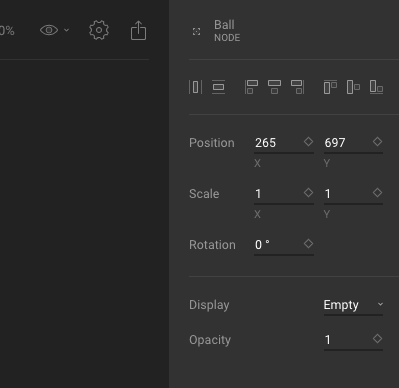This screenshot has width=399, height=388.
Task: Open the Display dropdown showing Empty
Action: [353, 305]
